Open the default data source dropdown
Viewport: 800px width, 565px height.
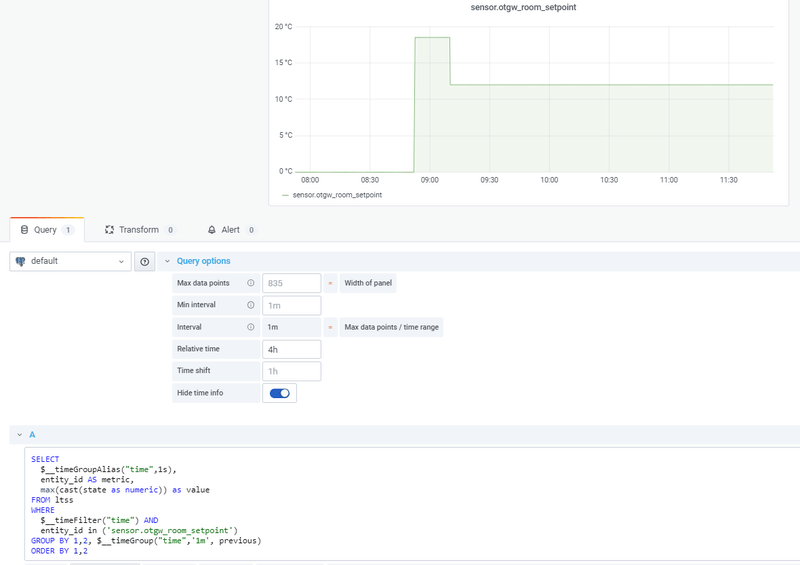70,261
